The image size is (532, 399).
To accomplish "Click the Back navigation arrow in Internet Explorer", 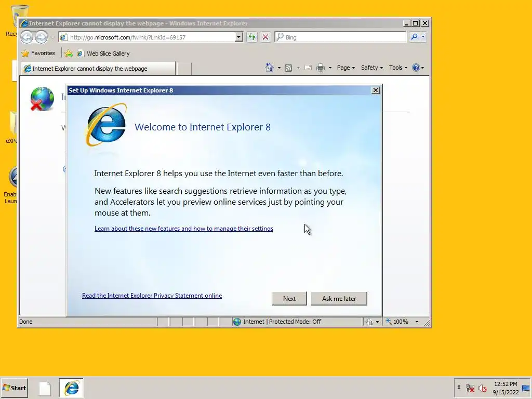I will (x=27, y=37).
